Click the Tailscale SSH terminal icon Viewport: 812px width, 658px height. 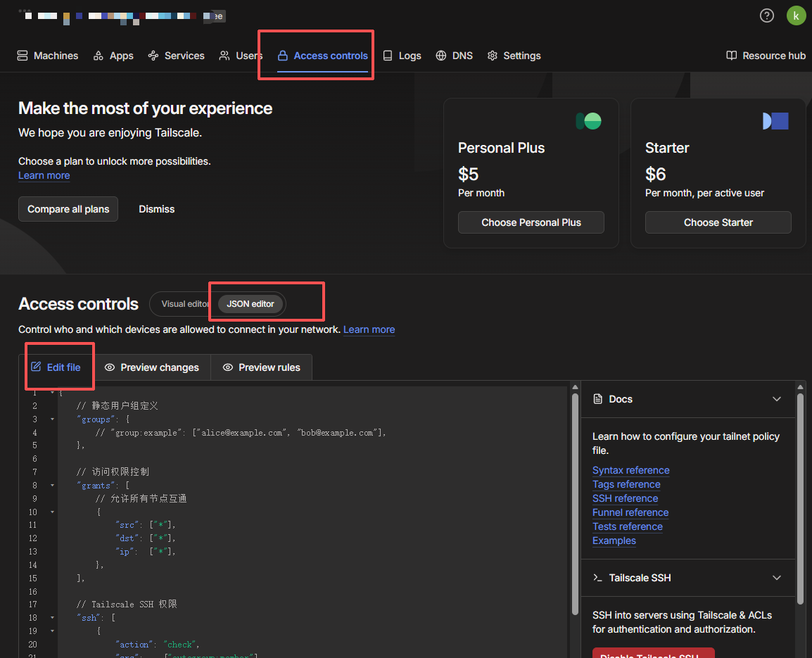pos(597,578)
